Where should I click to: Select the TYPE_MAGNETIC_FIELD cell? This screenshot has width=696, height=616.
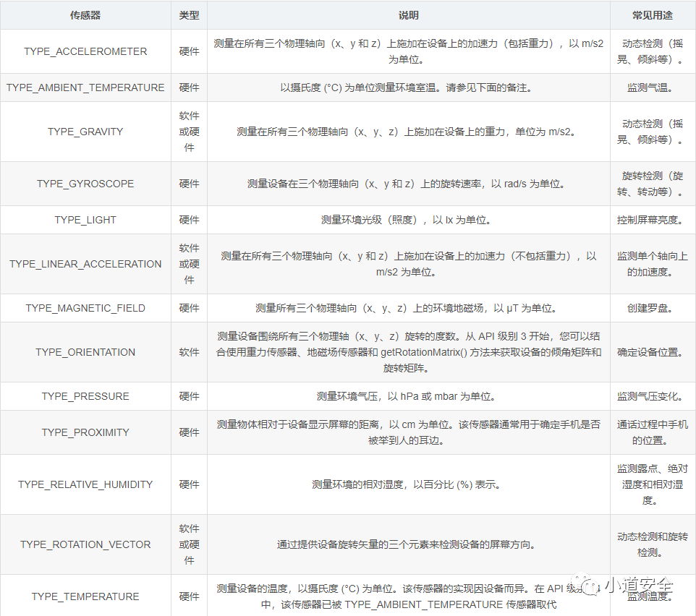pos(85,308)
